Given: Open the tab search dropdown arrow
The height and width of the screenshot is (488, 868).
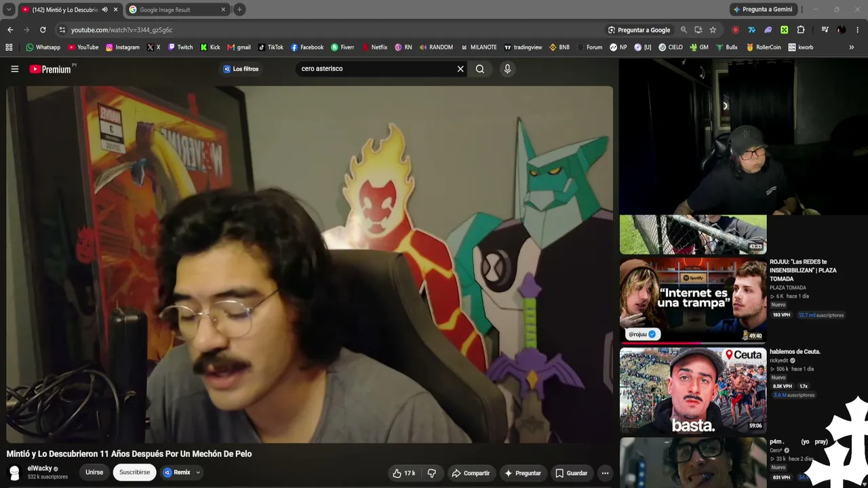Looking at the screenshot, I should tap(9, 9).
